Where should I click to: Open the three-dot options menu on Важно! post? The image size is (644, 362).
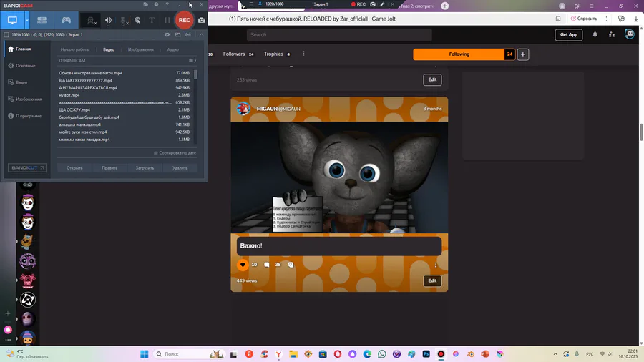(x=436, y=265)
